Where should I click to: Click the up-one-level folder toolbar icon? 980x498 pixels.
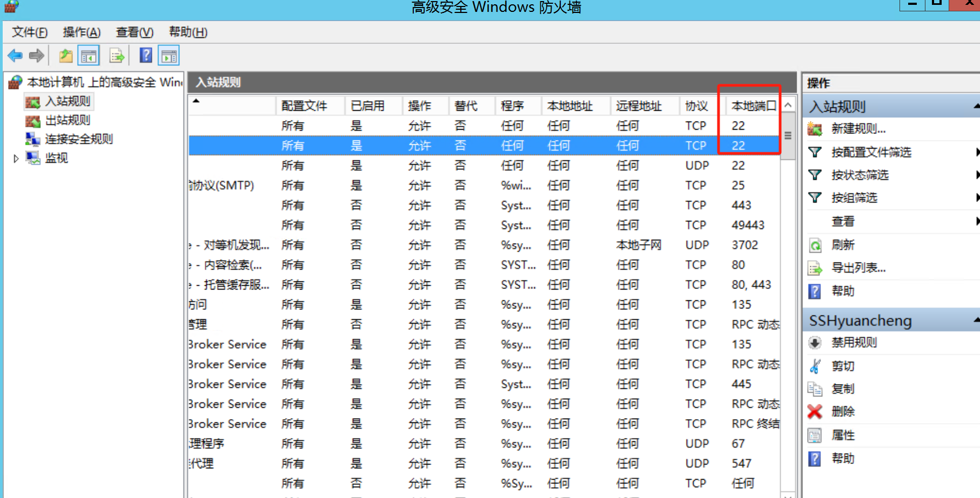[x=66, y=56]
